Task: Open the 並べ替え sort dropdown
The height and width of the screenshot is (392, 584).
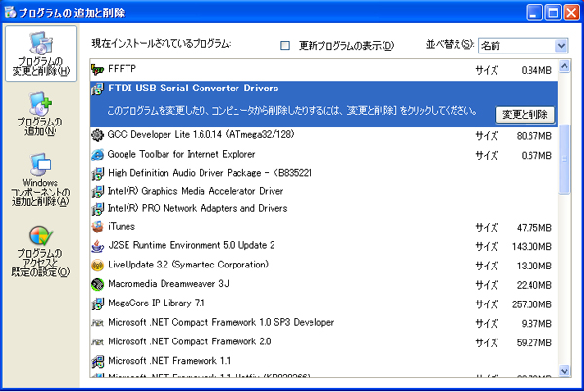Action: 523,46
